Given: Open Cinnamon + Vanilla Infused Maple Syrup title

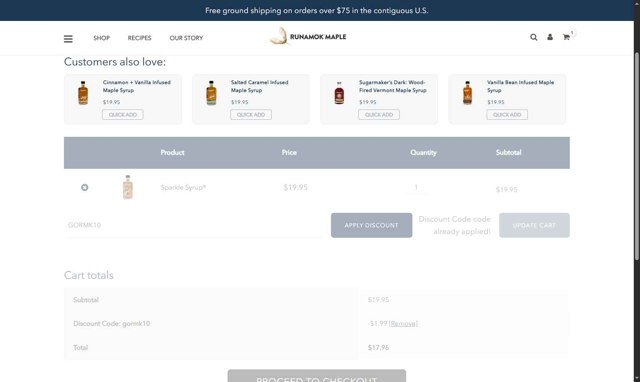Looking at the screenshot, I should (137, 86).
